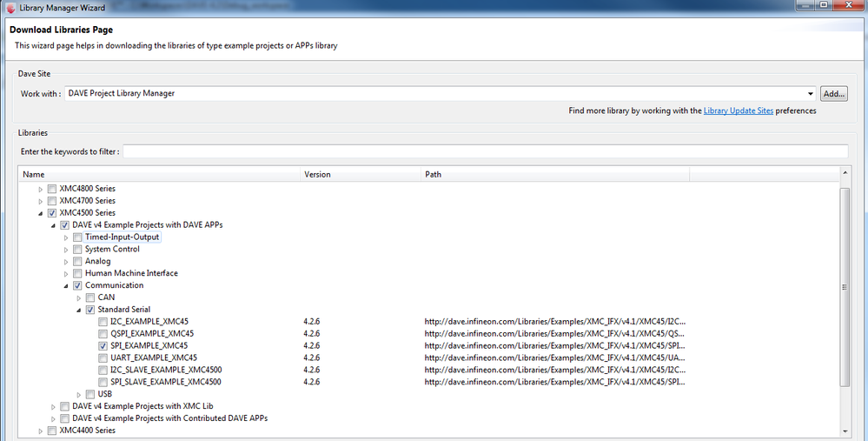Uncheck the Standard Serial checkbox
The image size is (868, 441).
tap(90, 311)
